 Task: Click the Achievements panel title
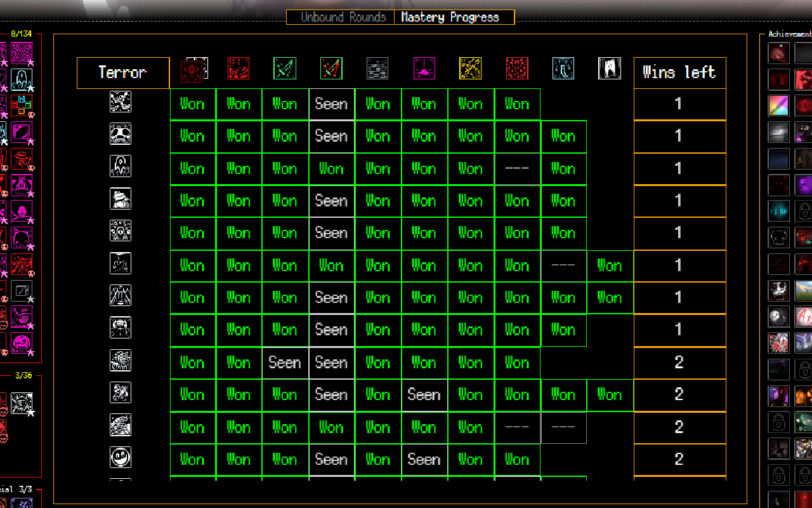tap(790, 34)
